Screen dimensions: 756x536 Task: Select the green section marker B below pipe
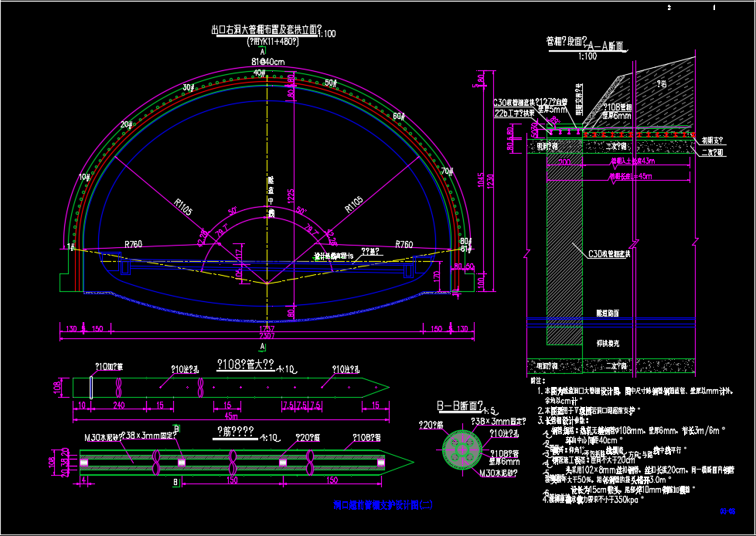[175, 483]
